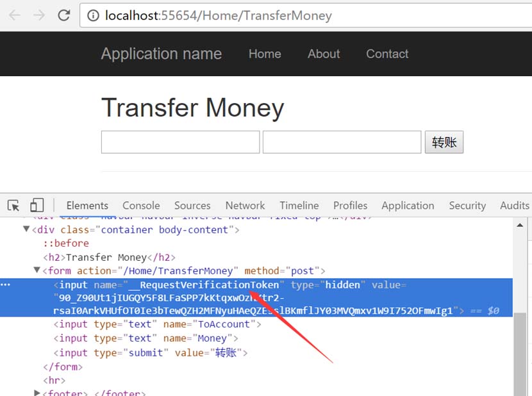Image resolution: width=532 pixels, height=396 pixels.
Task: Focus the ToAccount text field
Action: (181, 142)
